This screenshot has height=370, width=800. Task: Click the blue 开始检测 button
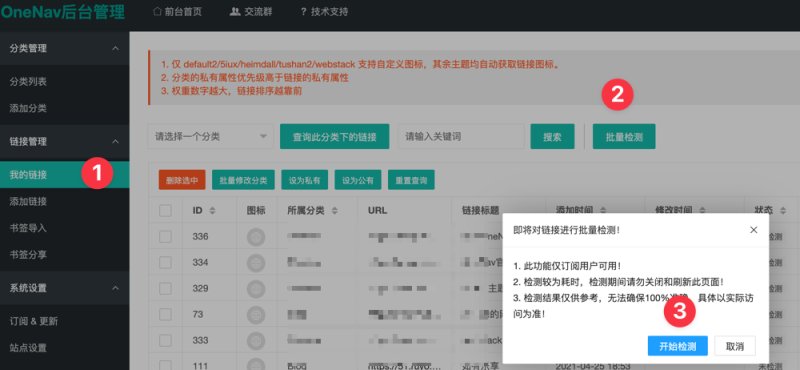(x=678, y=346)
